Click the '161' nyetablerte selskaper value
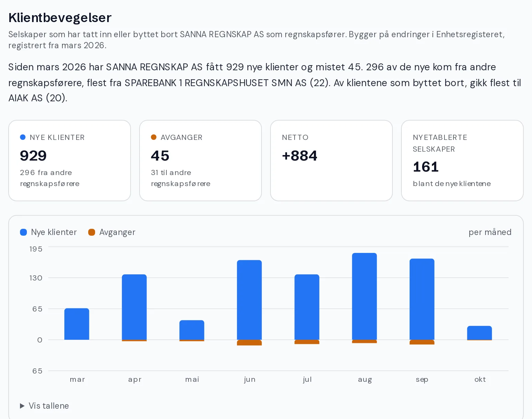The width and height of the screenshot is (532, 419). [x=426, y=167]
